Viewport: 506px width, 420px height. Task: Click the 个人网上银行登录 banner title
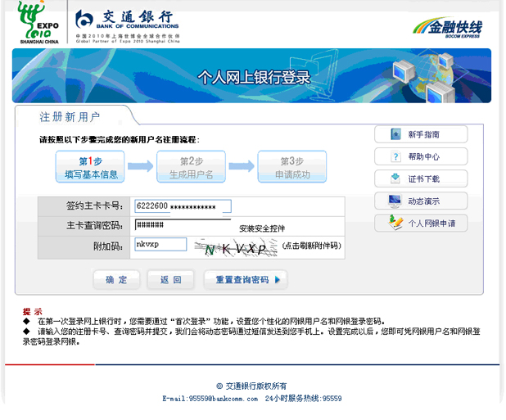pos(255,78)
